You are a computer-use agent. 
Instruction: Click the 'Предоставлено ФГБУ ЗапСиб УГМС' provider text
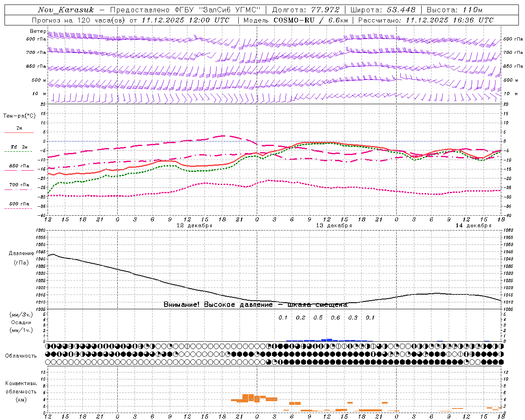(x=185, y=10)
